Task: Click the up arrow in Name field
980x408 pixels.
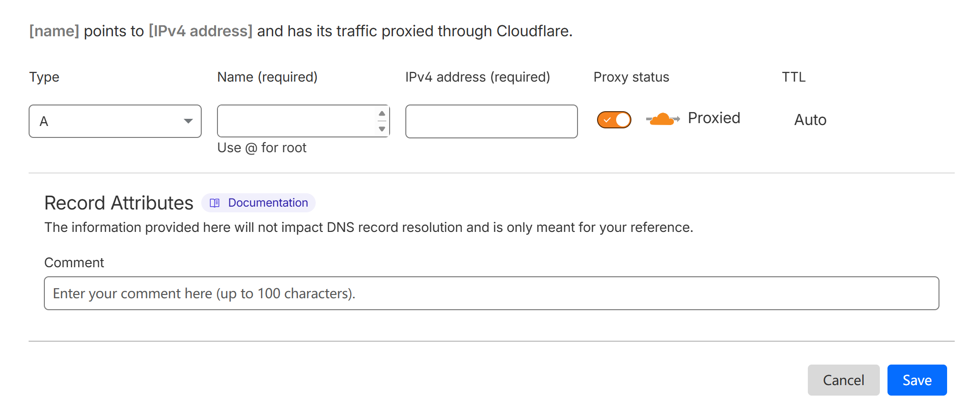Action: click(x=382, y=114)
